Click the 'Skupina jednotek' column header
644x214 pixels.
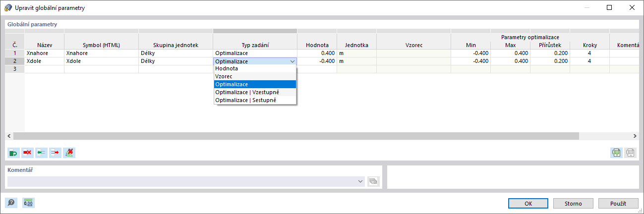[x=176, y=45]
